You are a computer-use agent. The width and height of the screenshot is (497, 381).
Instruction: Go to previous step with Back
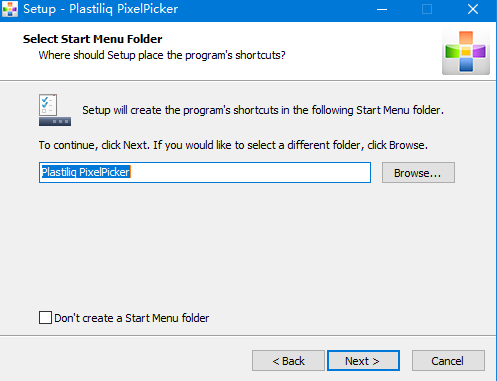pyautogui.click(x=288, y=361)
